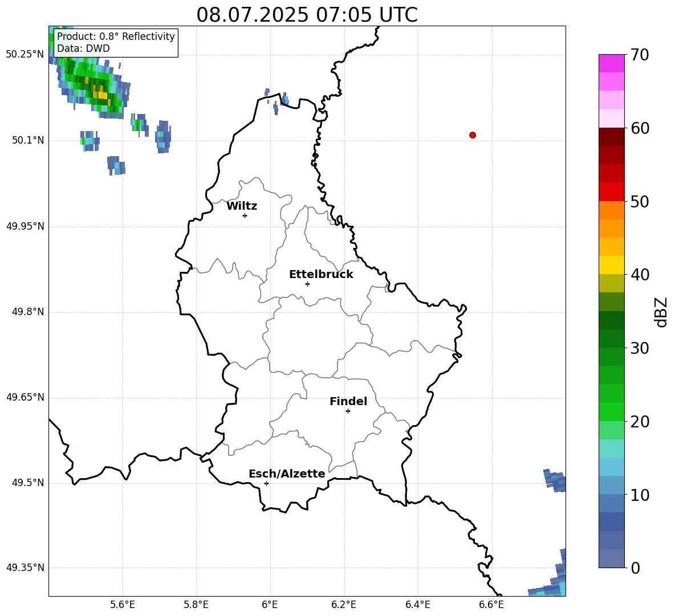The image size is (675, 616).
Task: Click the 6.6°E longitude label
Action: pos(491,605)
